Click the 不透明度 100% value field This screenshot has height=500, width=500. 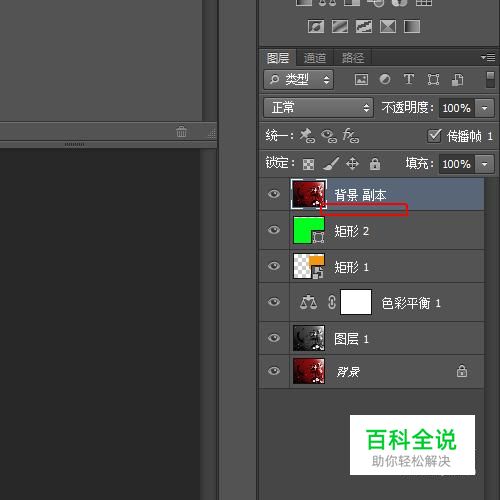click(457, 108)
